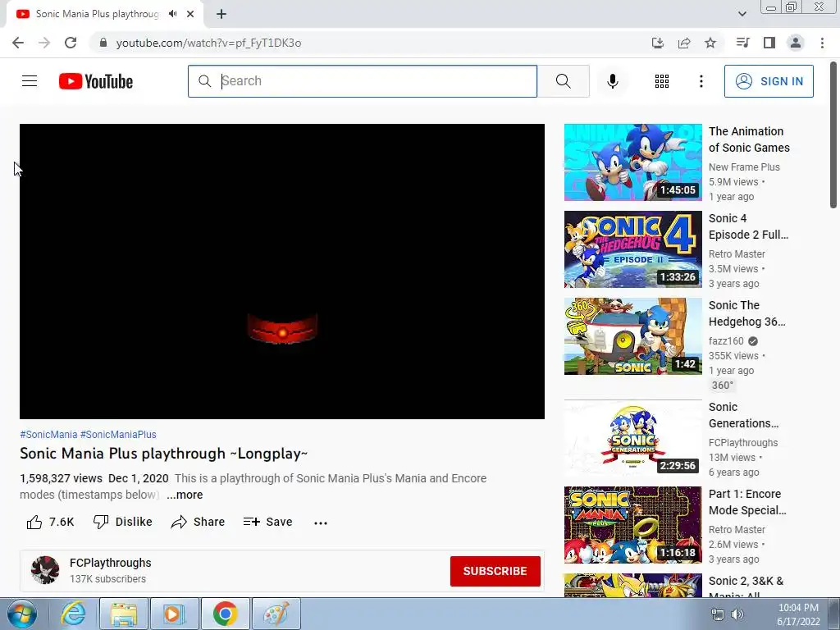Viewport: 840px width, 630px height.
Task: Open Sonic 4 Episode 2 thumbnail
Action: click(632, 249)
